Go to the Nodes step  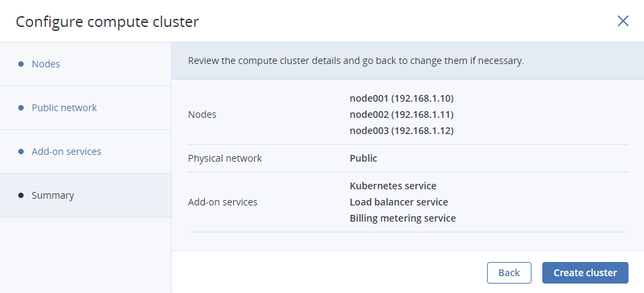pyautogui.click(x=46, y=64)
